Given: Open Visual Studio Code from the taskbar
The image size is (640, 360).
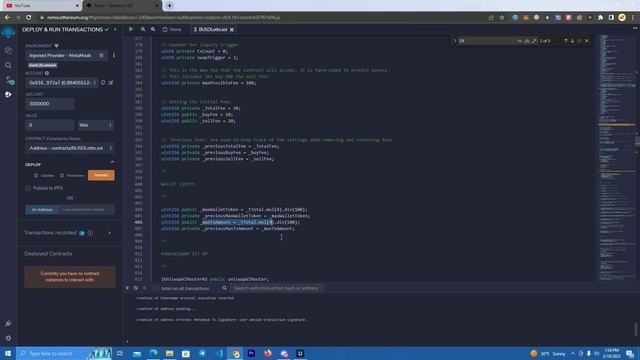Looking at the screenshot, I should pyautogui.click(x=219, y=353).
